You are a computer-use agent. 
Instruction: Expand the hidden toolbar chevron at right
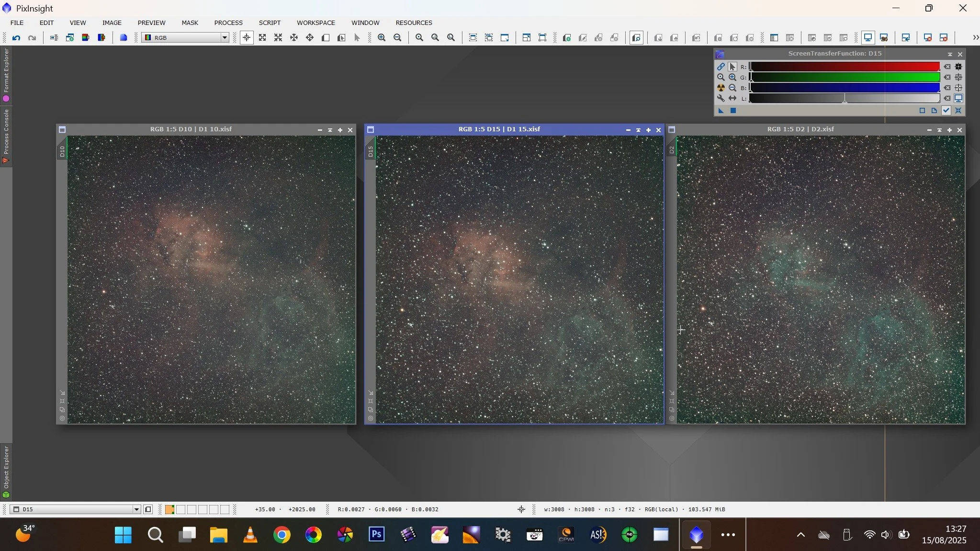pyautogui.click(x=975, y=37)
